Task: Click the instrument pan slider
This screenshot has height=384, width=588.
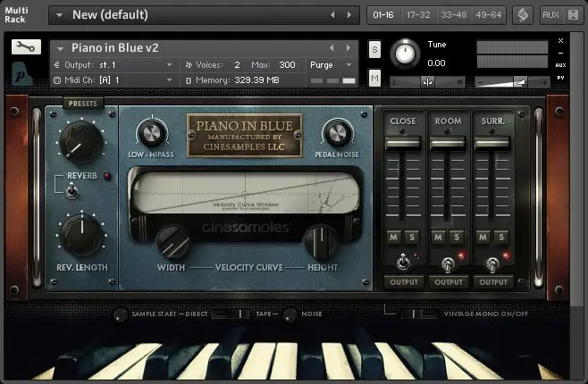Action: click(x=427, y=82)
